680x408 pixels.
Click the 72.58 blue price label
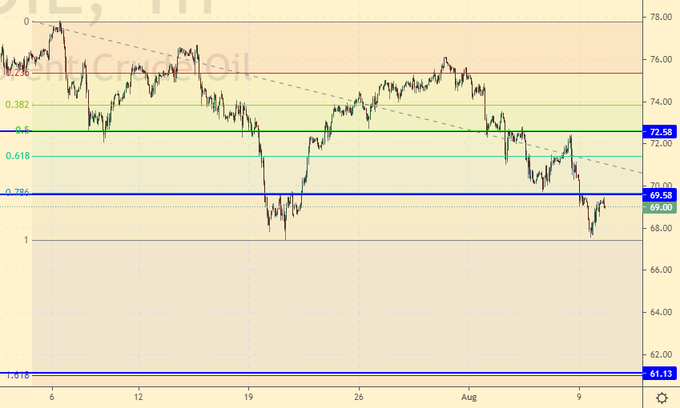pos(660,132)
